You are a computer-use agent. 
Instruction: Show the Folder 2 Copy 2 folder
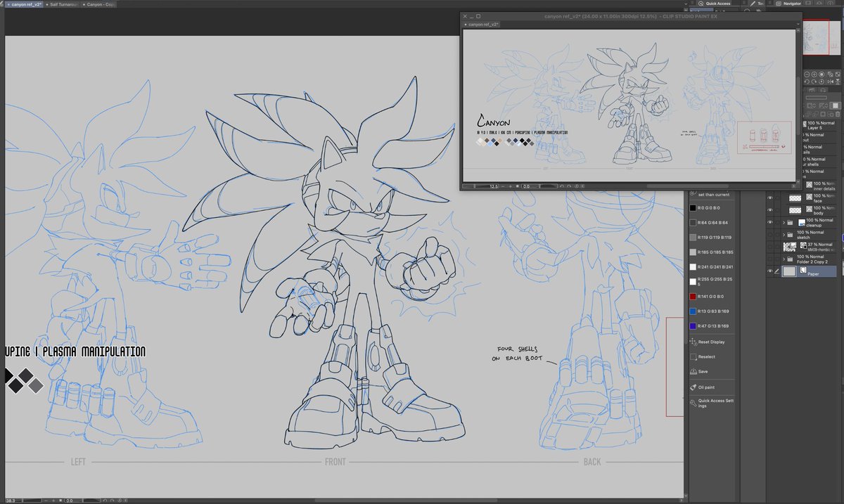click(x=770, y=259)
